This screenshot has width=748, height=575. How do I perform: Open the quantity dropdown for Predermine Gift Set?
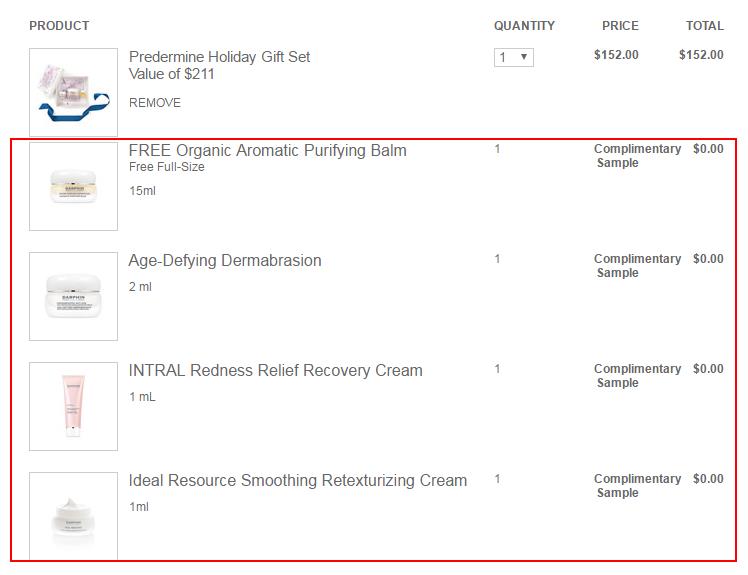(x=514, y=57)
